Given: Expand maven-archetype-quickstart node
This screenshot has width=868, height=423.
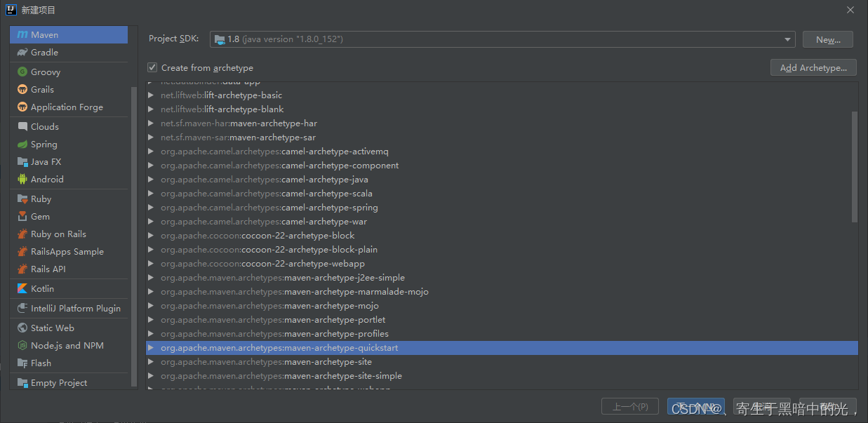Looking at the screenshot, I should 151,348.
